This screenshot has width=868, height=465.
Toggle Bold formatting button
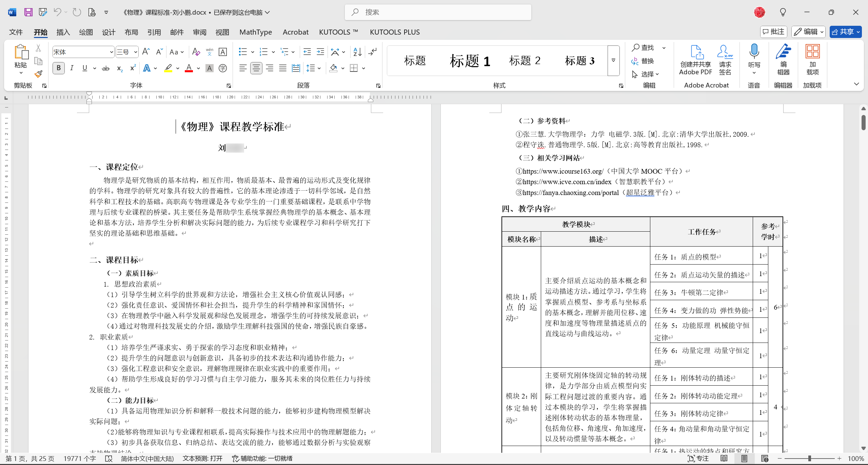coord(59,68)
